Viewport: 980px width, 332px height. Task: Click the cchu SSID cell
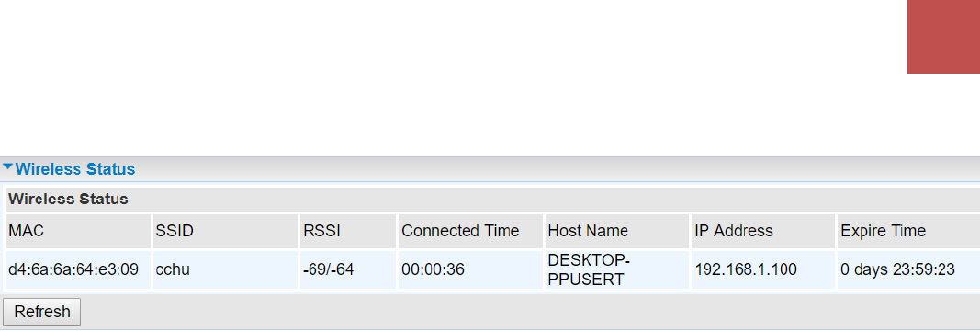pos(173,269)
